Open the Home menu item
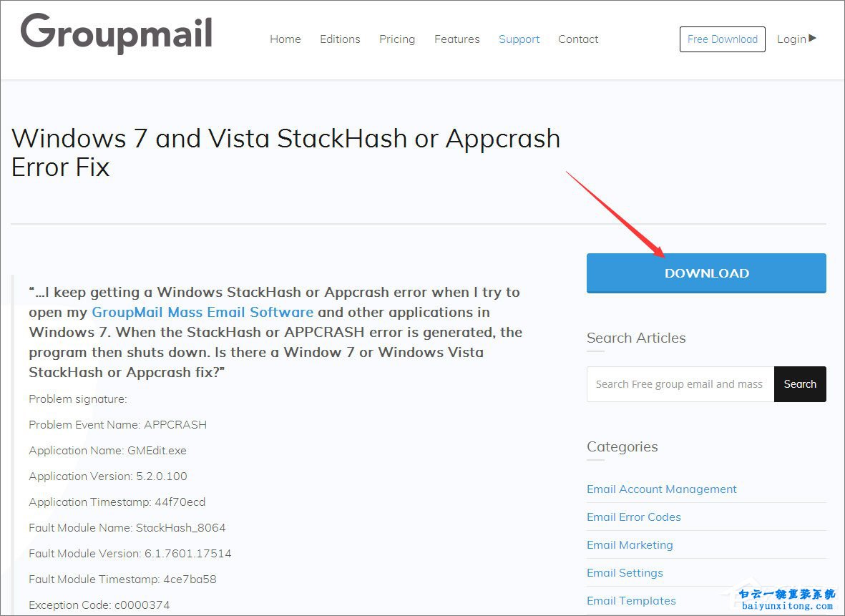This screenshot has height=616, width=845. coord(285,39)
